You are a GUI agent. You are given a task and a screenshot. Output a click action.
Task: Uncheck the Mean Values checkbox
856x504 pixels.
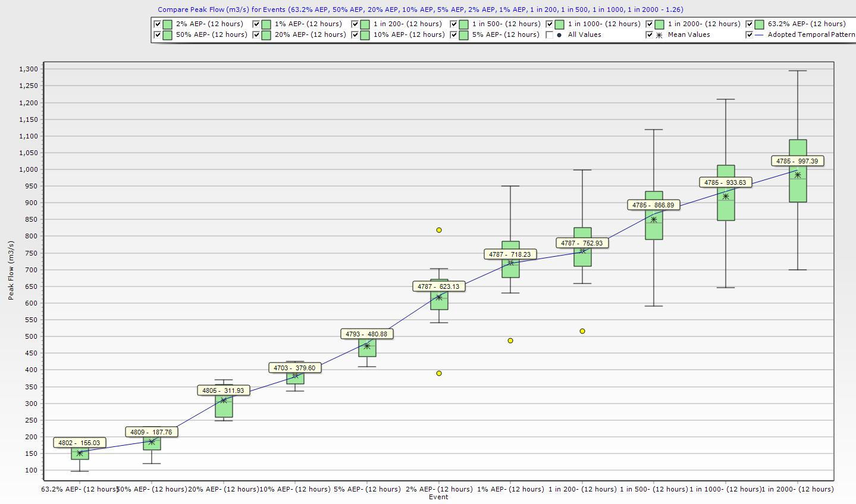click(650, 35)
